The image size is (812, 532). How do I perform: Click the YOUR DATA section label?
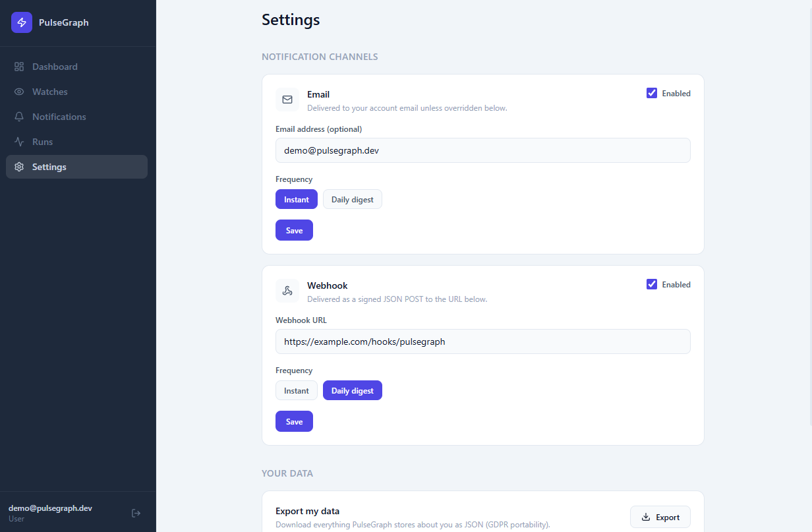pyautogui.click(x=287, y=473)
